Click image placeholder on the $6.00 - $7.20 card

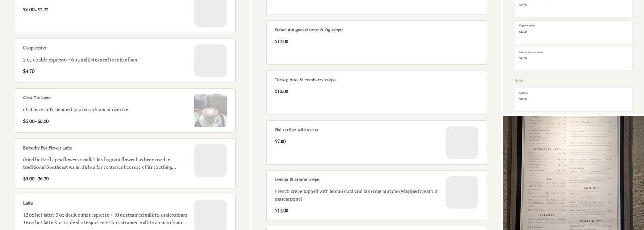210,13
